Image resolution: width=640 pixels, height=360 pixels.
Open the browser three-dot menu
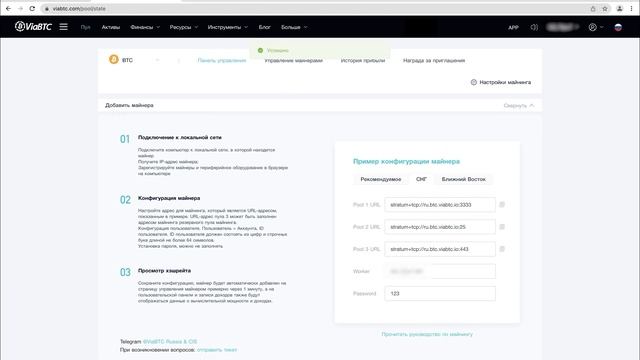631,9
